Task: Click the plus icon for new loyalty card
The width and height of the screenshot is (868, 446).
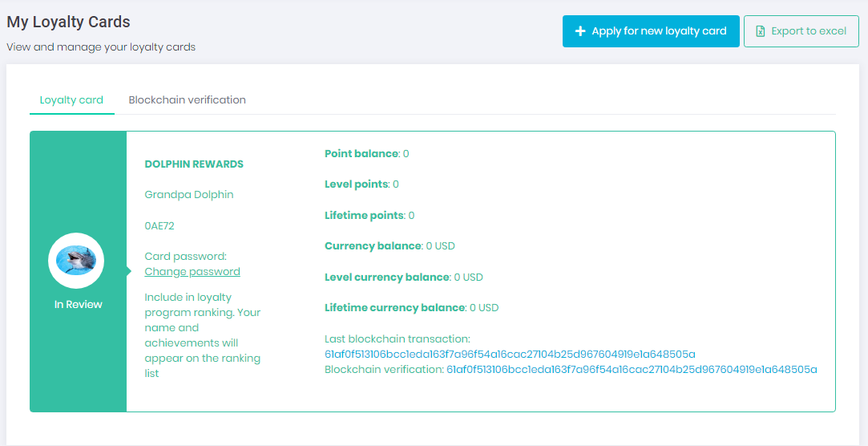Action: click(580, 31)
